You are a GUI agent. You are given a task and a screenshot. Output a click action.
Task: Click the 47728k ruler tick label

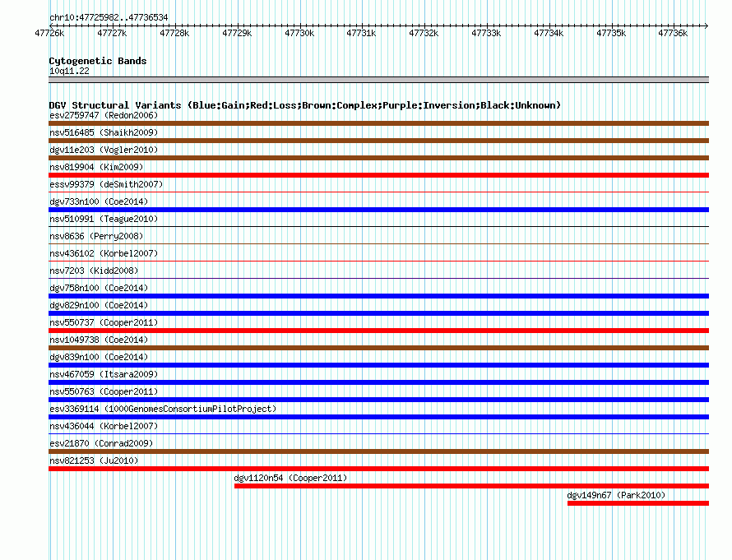(x=174, y=33)
